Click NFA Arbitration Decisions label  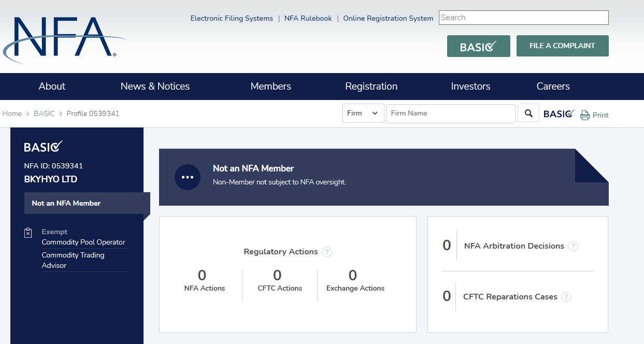pyautogui.click(x=514, y=246)
